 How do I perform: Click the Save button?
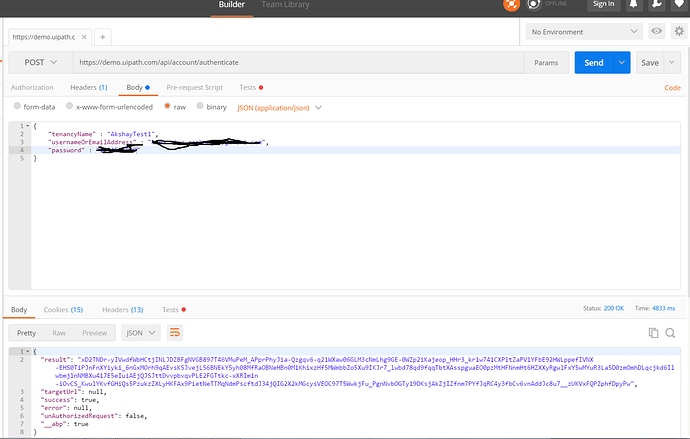pyautogui.click(x=650, y=62)
